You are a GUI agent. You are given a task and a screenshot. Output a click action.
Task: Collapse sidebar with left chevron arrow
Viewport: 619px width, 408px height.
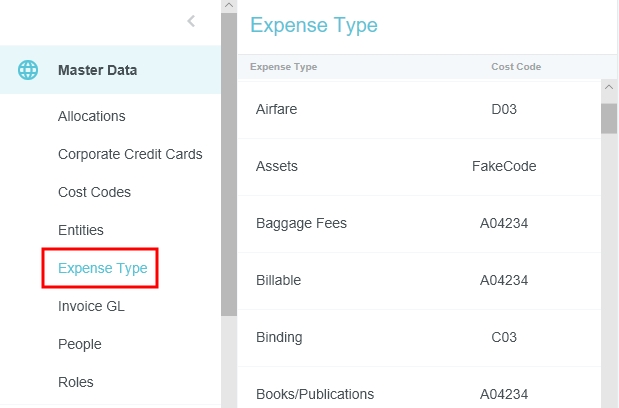click(191, 21)
